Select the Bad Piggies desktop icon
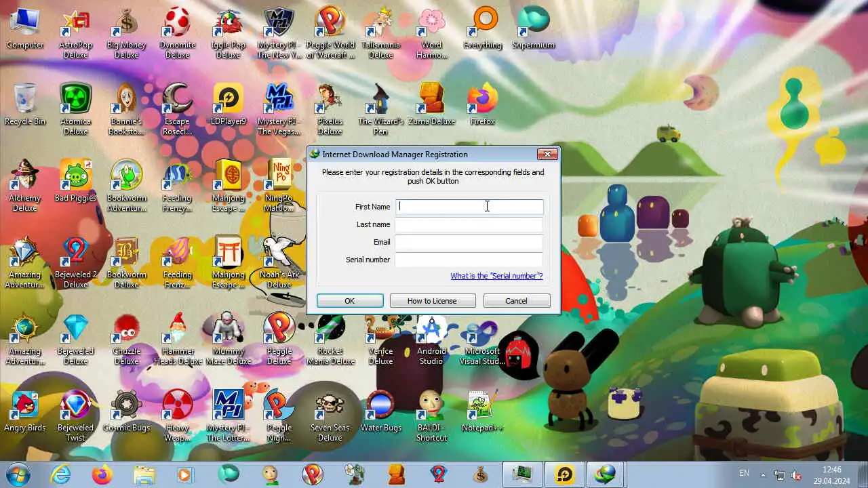The width and height of the screenshot is (868, 488). [75, 182]
